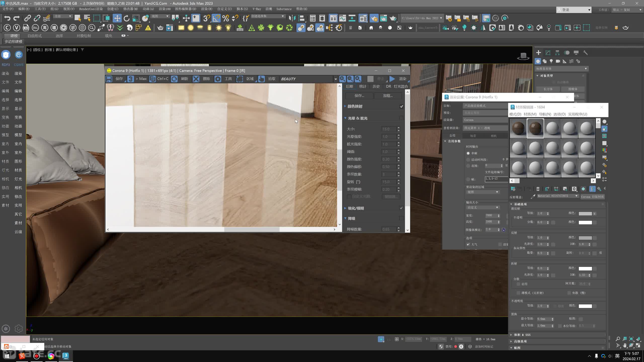
Task: Click the 反射 color swatch
Action: point(585,238)
